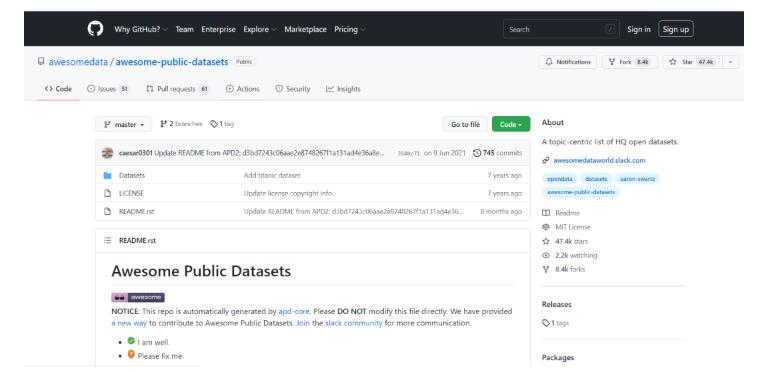Click the orange Please fix me icon

tap(131, 355)
